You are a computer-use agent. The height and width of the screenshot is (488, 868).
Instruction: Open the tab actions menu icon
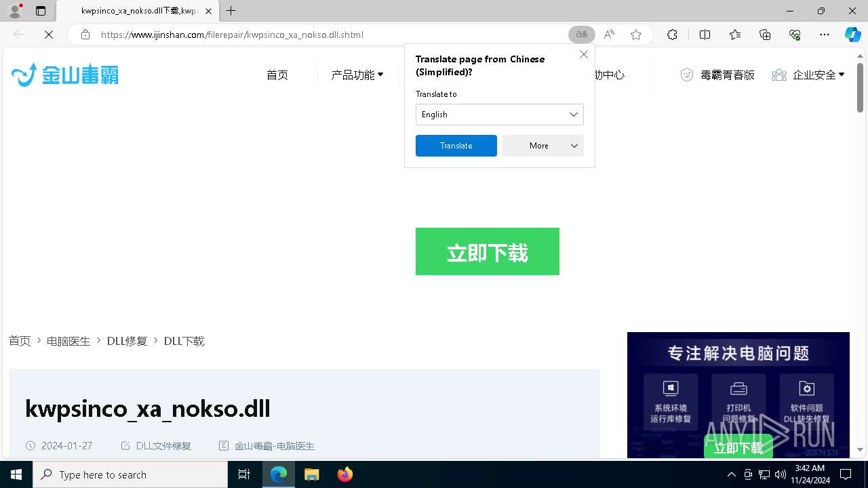click(41, 11)
